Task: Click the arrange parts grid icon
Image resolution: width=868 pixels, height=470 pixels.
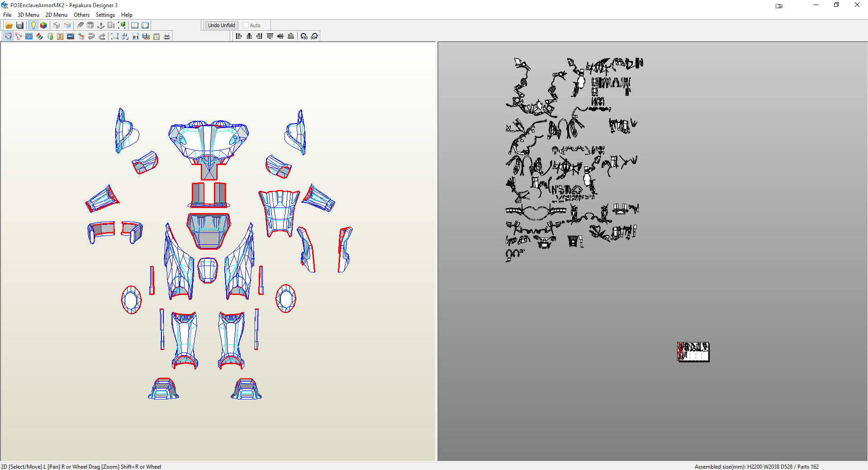Action: click(x=125, y=36)
